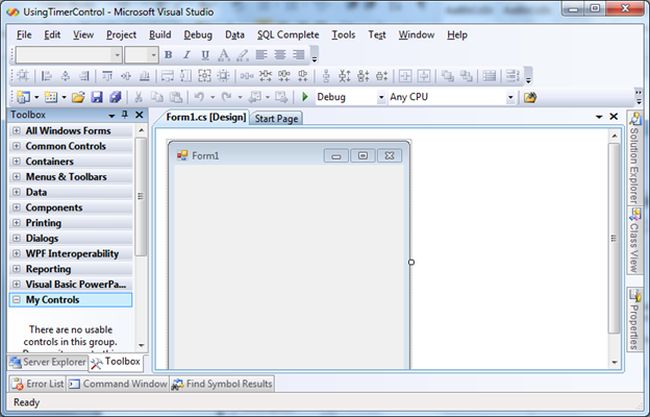Viewport: 650px width, 417px height.
Task: Close the Toolbox panel
Action: tap(139, 115)
